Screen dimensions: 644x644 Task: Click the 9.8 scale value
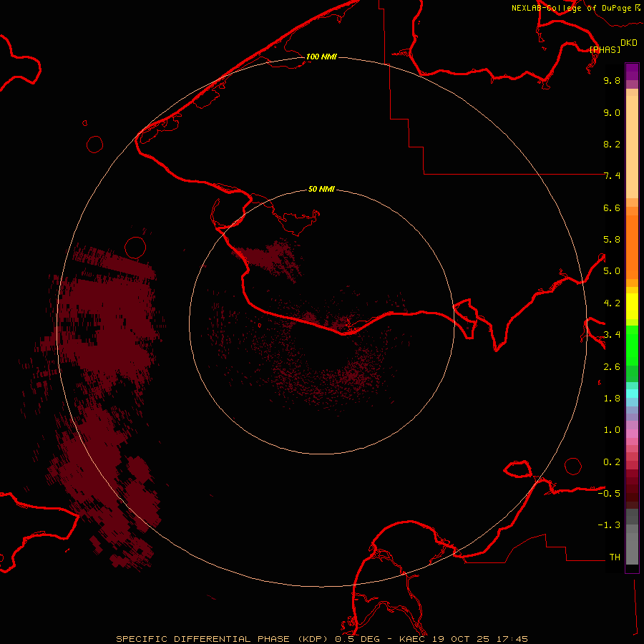pos(612,80)
